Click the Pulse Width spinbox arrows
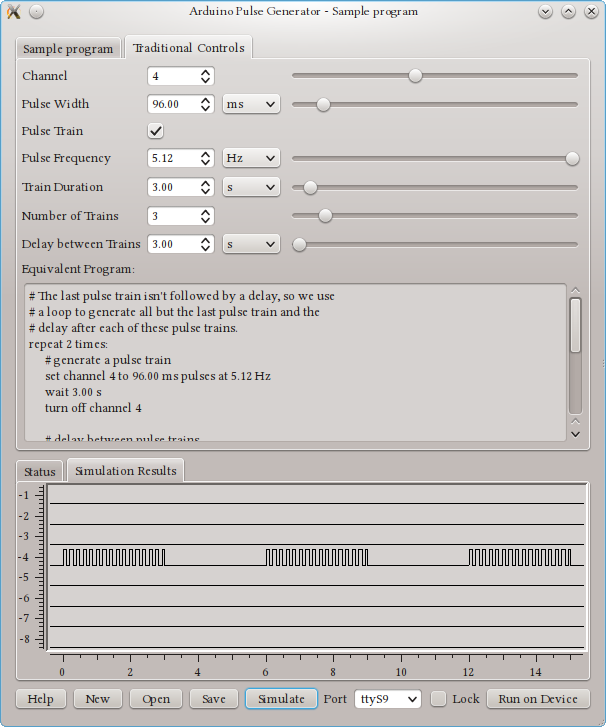 205,104
